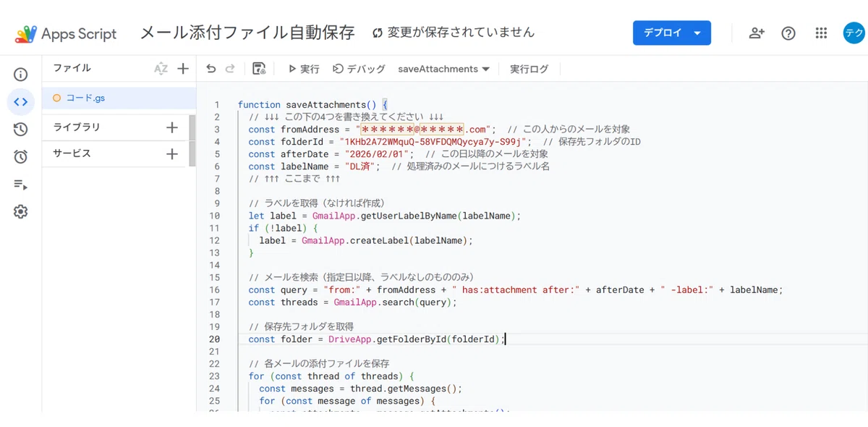The image size is (868, 427).
Task: Click createLabel call on line 12
Action: pyautogui.click(x=387, y=240)
